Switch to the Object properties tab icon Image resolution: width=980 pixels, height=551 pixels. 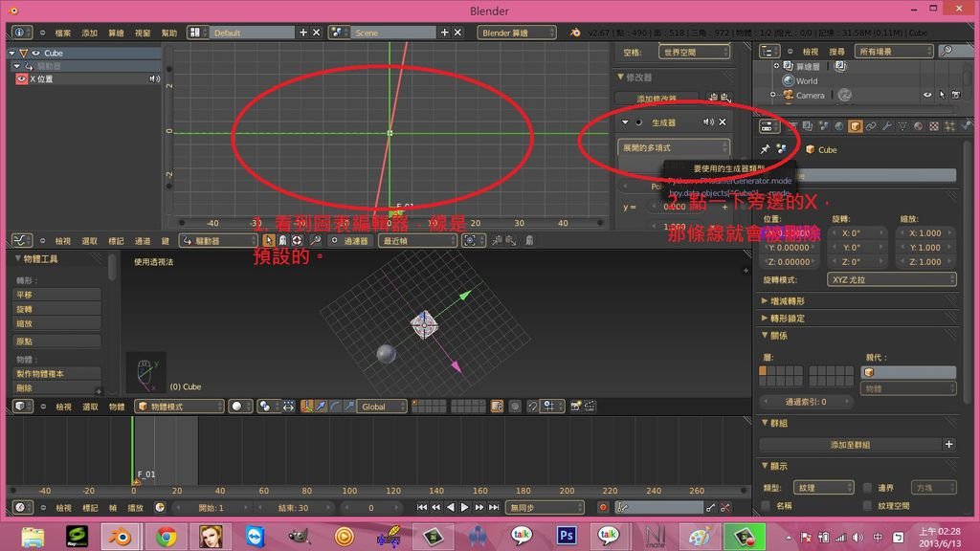[855, 126]
